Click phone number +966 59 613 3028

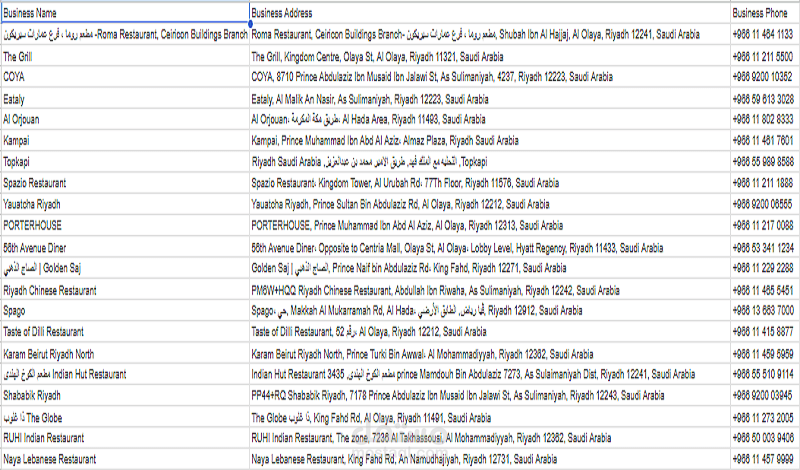(765, 98)
